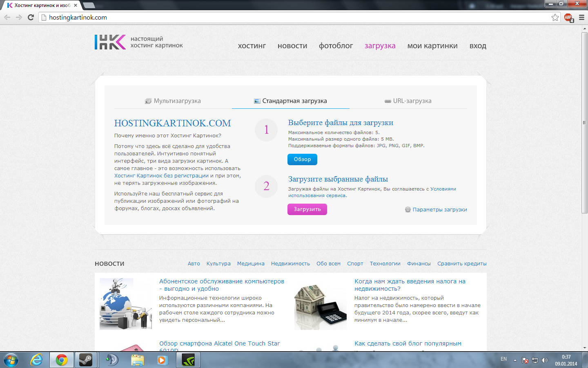Open the Финансы news category

[419, 264]
